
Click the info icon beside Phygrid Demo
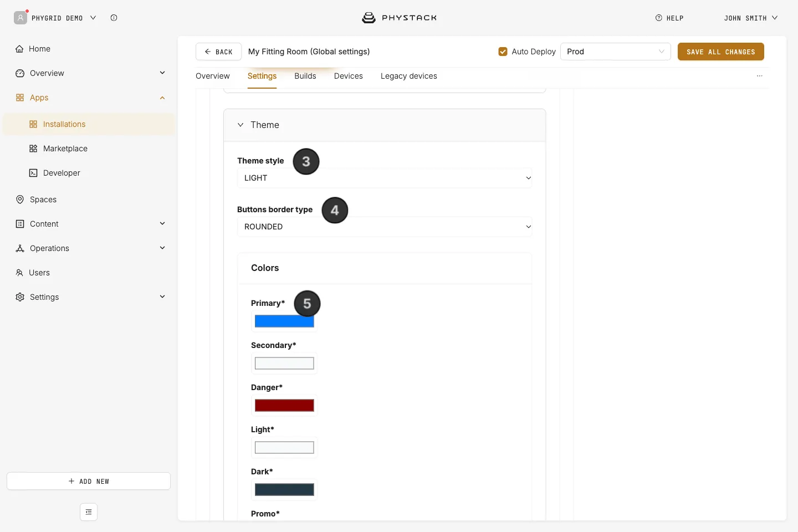point(114,18)
